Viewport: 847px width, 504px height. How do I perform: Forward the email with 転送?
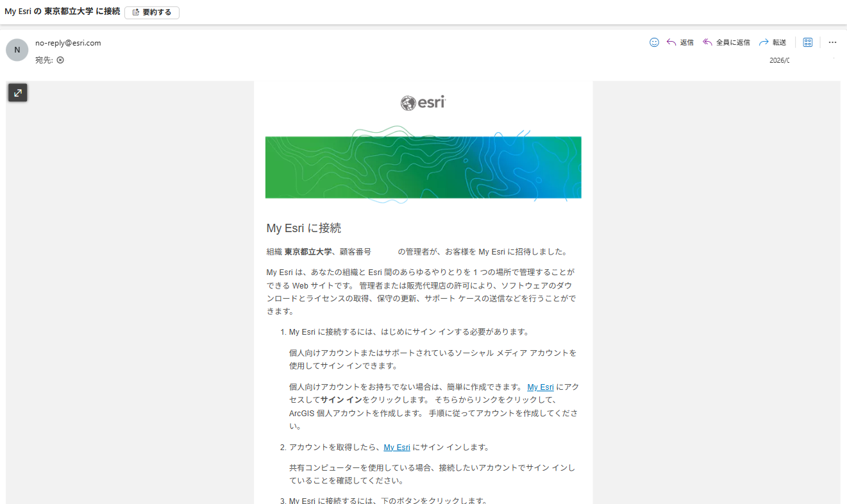[773, 42]
